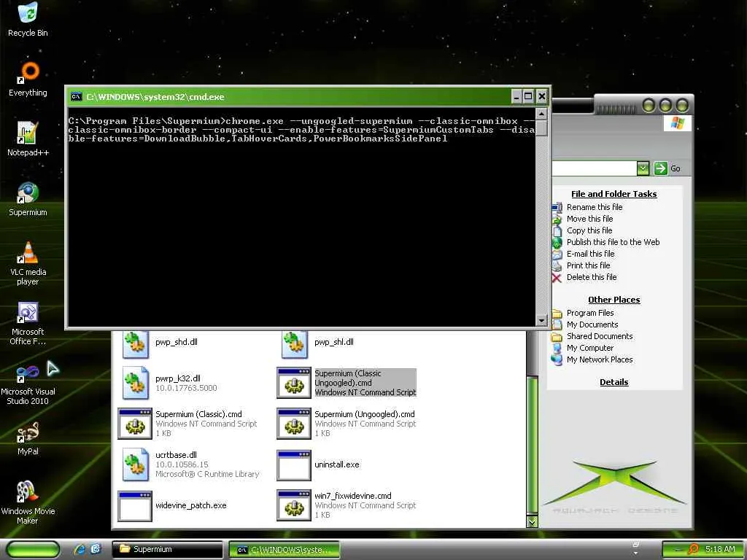The height and width of the screenshot is (560, 747).
Task: Click the taskbar clock showing 5:18 AM
Action: [x=720, y=549]
